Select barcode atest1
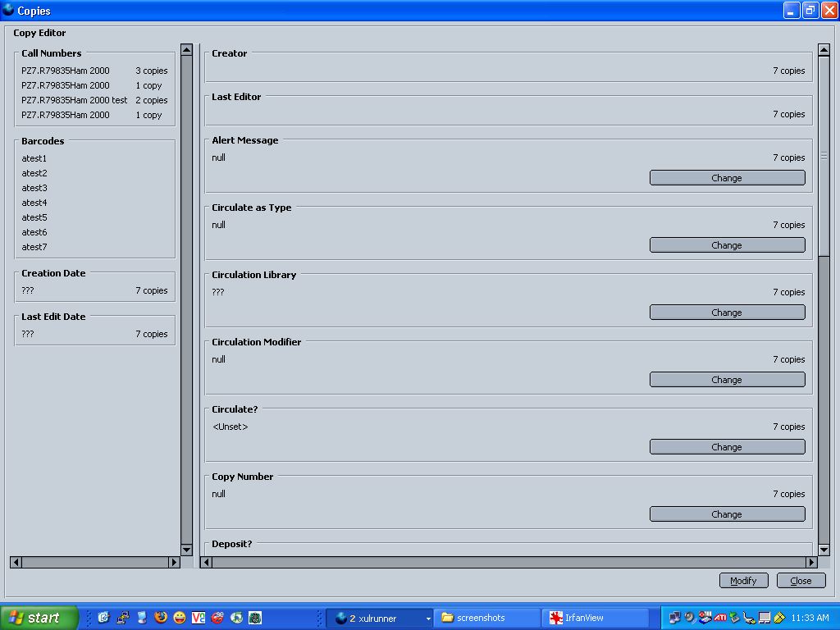This screenshot has width=840, height=630. click(x=34, y=158)
